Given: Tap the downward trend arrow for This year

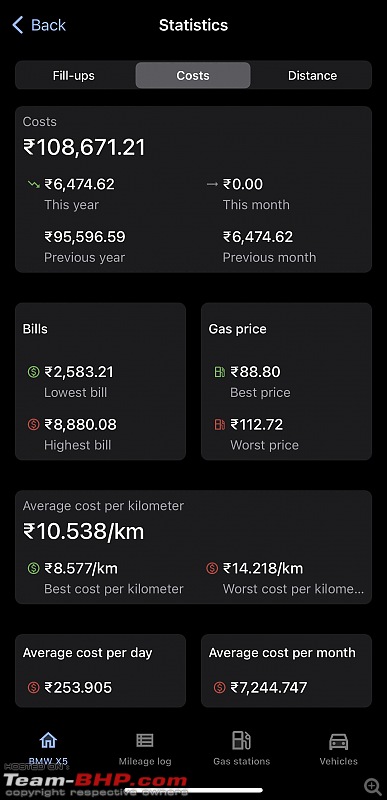Looking at the screenshot, I should pyautogui.click(x=34, y=184).
